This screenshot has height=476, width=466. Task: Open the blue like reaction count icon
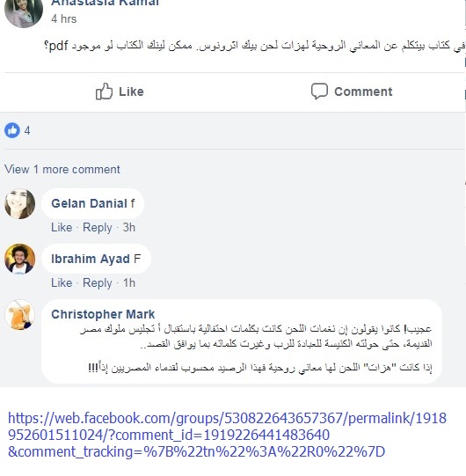(12, 130)
